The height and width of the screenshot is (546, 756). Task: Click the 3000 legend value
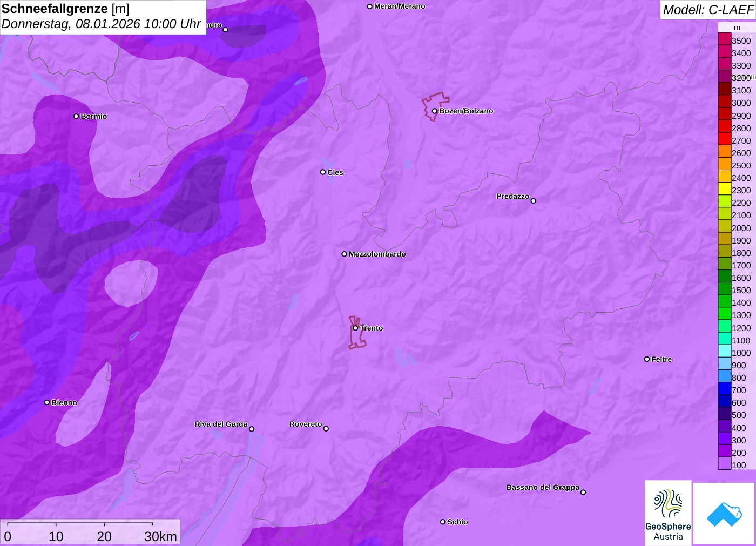click(x=741, y=103)
